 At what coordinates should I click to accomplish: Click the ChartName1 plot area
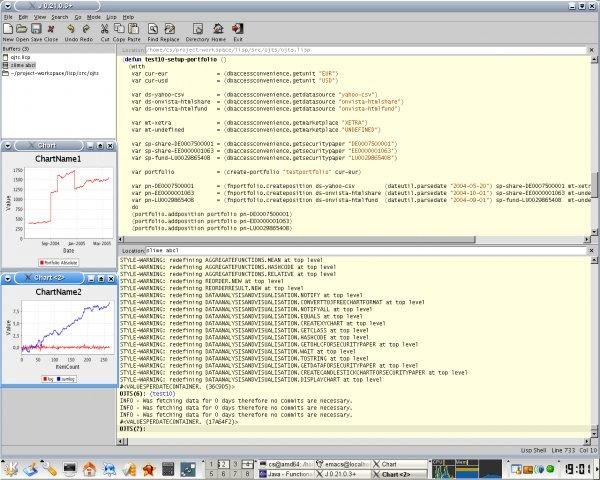click(69, 203)
